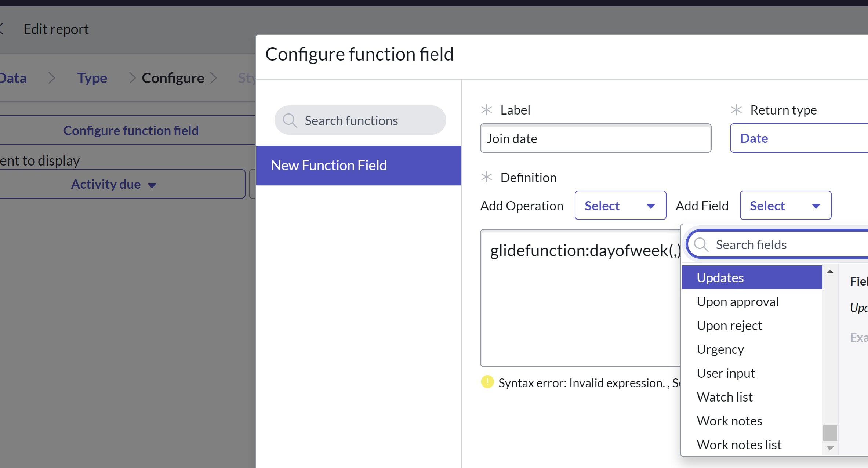Open the Add Field Select dropdown

pyautogui.click(x=785, y=206)
